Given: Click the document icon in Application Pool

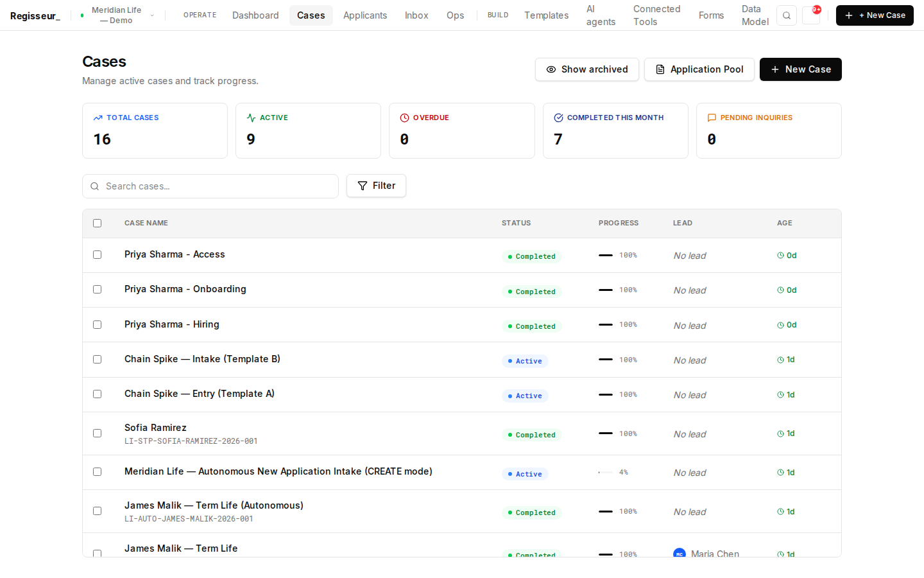Looking at the screenshot, I should (x=660, y=69).
